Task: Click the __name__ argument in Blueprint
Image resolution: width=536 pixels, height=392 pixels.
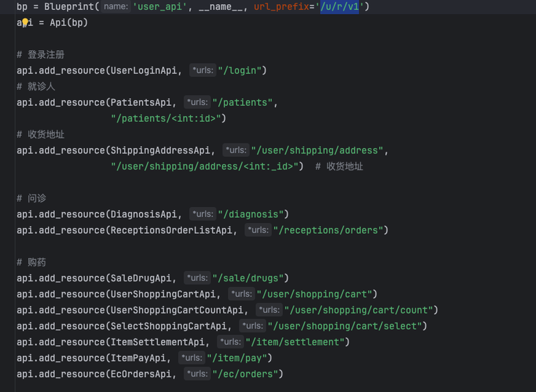Action: click(220, 7)
